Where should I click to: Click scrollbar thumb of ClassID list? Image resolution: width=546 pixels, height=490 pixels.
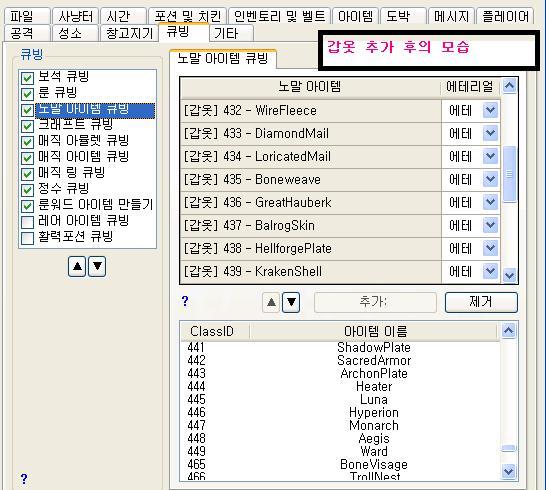(x=508, y=449)
